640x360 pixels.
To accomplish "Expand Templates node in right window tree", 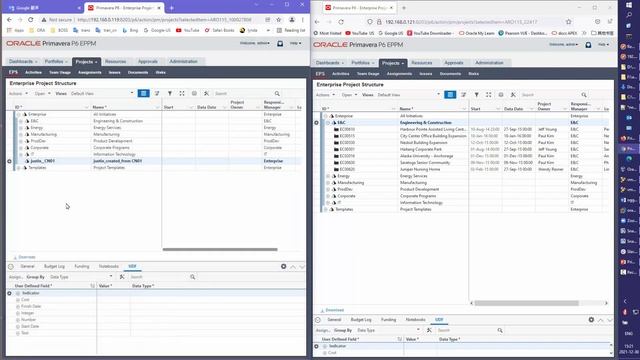I will click(325, 209).
